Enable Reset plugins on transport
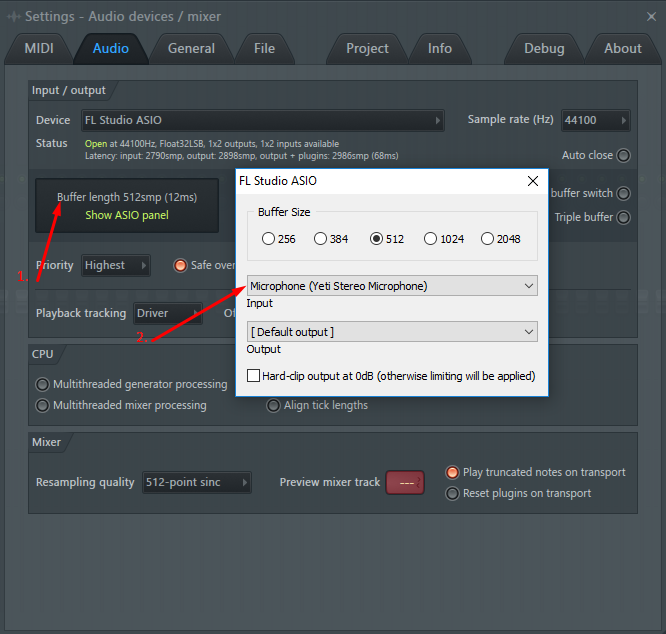 tap(452, 493)
